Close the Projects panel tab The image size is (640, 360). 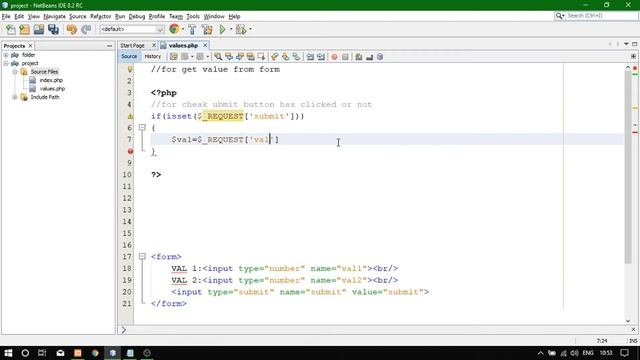[30, 46]
